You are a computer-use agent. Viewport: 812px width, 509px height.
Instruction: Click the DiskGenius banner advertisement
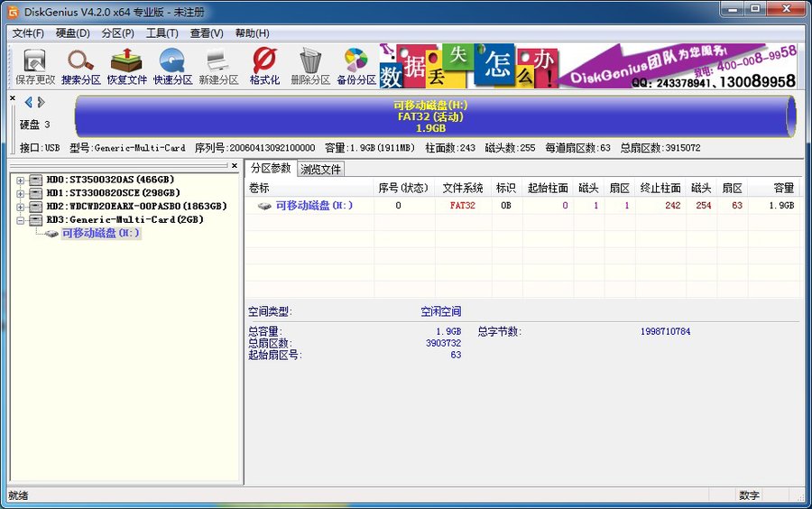[x=588, y=67]
